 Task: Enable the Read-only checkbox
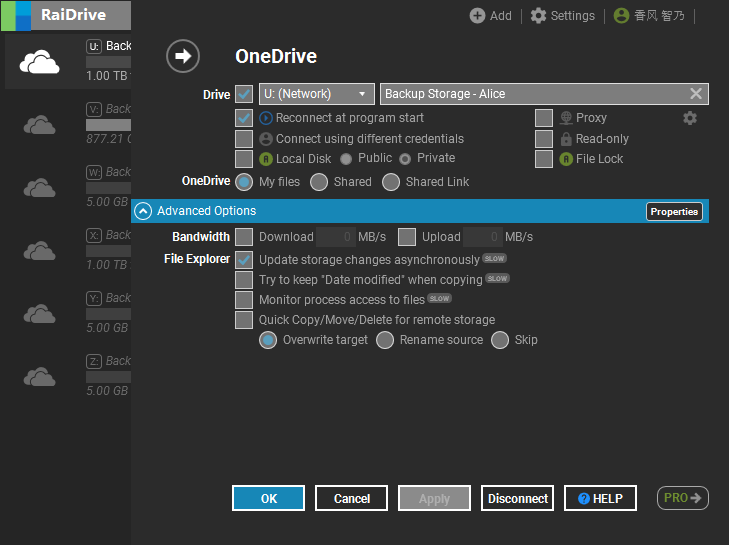click(x=544, y=139)
